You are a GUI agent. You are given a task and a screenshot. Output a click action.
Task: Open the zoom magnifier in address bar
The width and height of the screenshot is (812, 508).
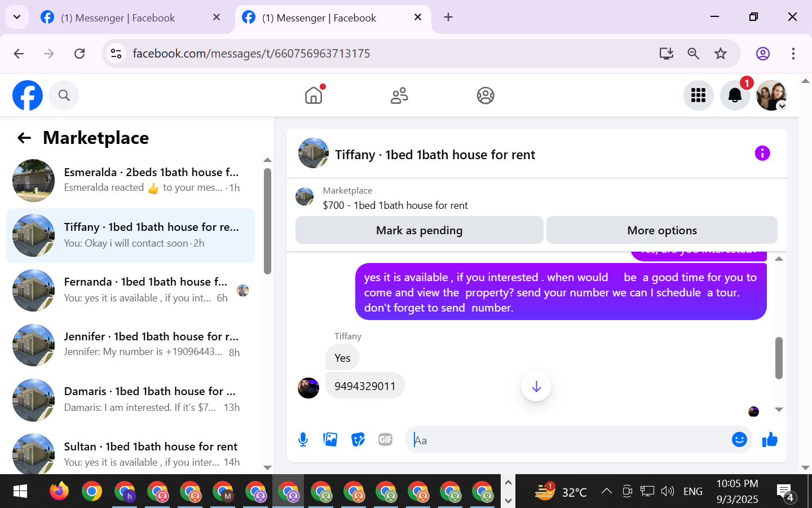pyautogui.click(x=694, y=54)
